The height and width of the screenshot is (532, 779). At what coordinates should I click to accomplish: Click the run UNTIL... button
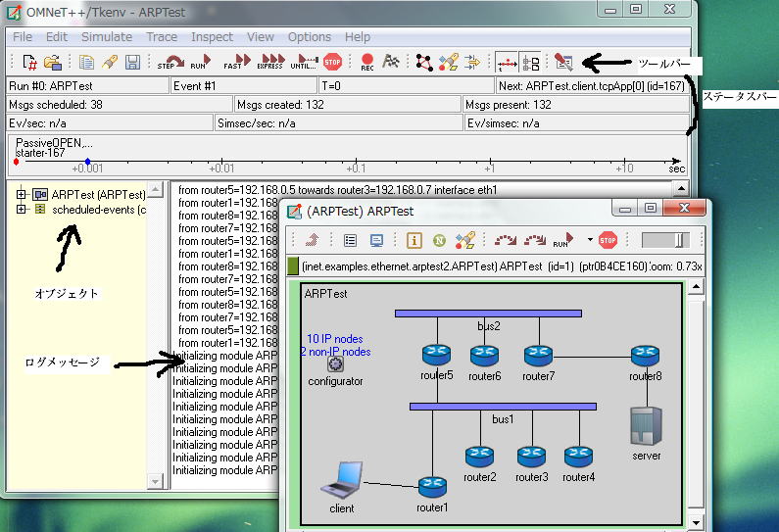tap(305, 62)
